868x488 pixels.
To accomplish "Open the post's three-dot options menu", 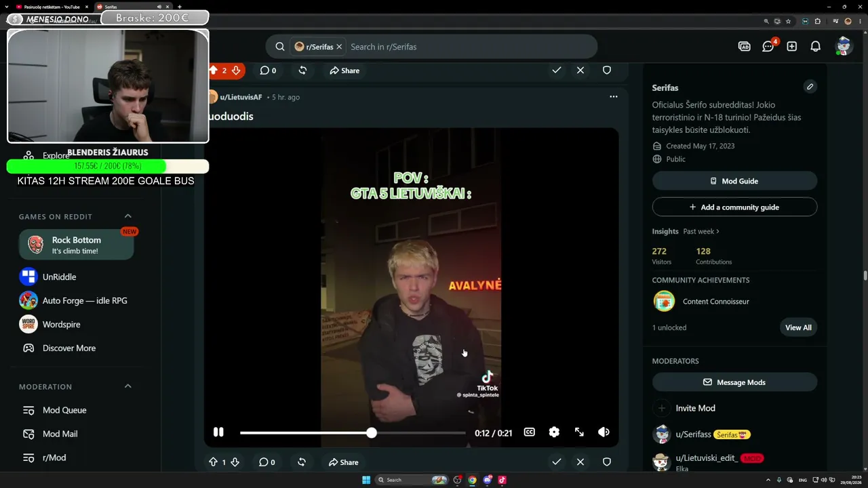I will pyautogui.click(x=614, y=97).
